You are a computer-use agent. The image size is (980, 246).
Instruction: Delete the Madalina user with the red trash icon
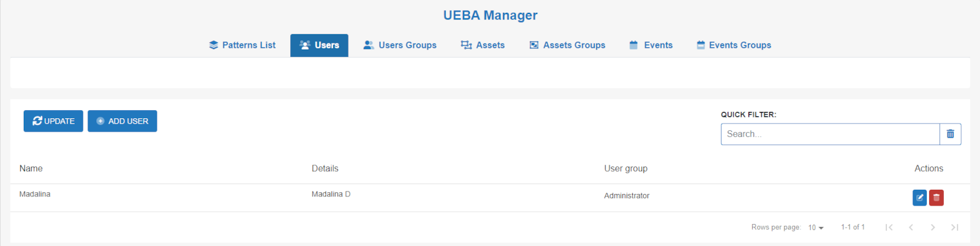[936, 198]
